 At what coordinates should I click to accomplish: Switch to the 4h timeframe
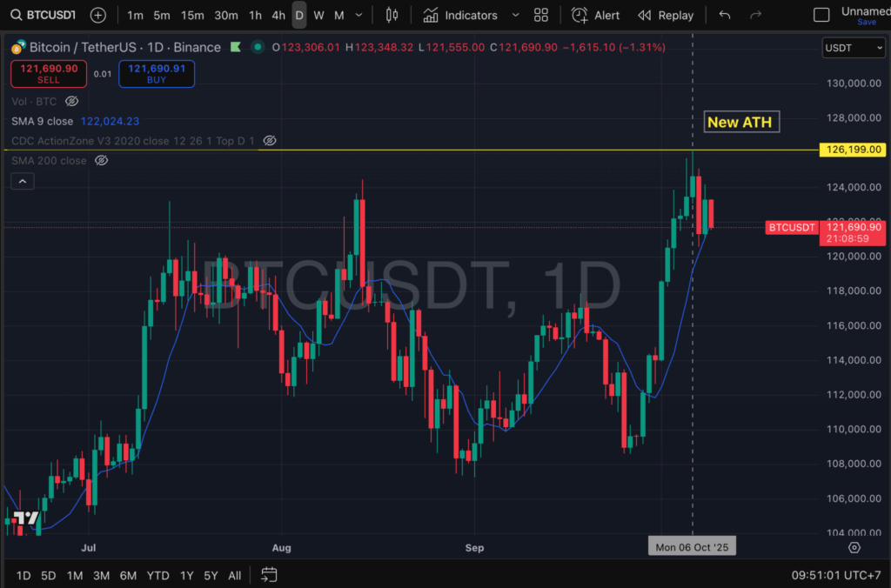(x=278, y=15)
